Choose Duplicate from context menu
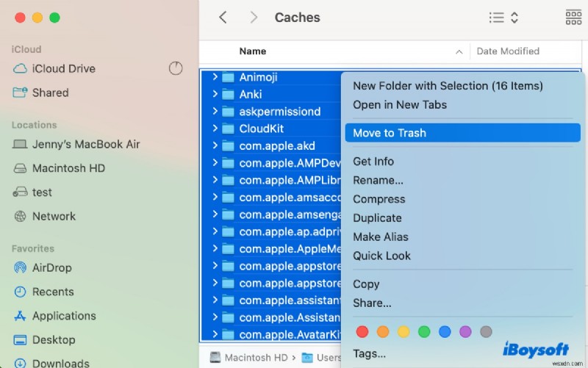The height and width of the screenshot is (368, 588). 377,218
